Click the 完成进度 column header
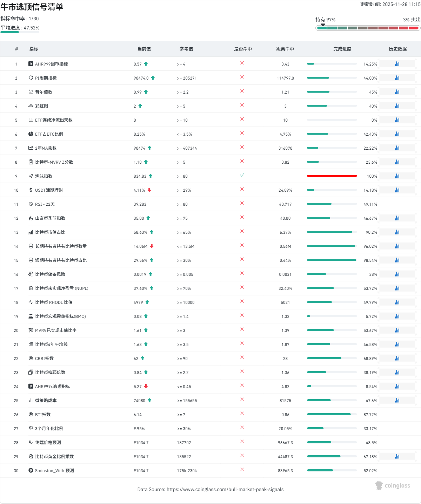Viewport: 421px width, 504px height. pos(342,49)
